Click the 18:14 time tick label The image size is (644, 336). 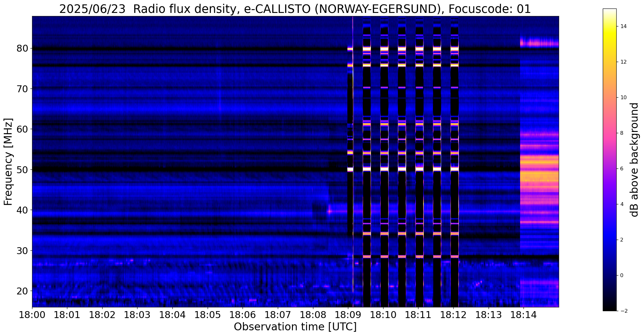[x=523, y=315]
